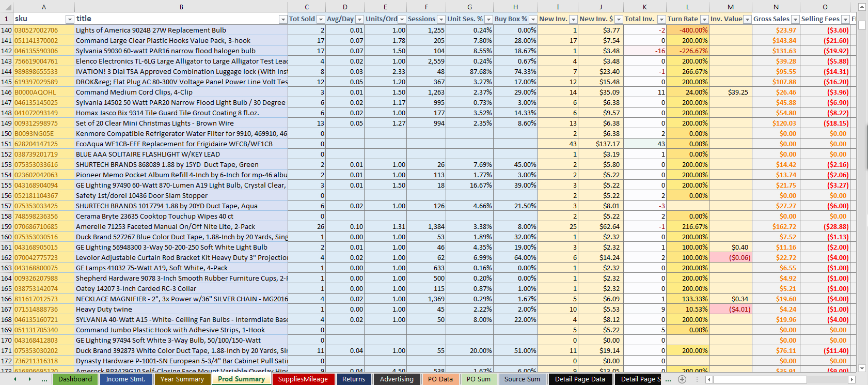
Task: Click the vertical scrollbar up arrow
Action: (861, 7)
